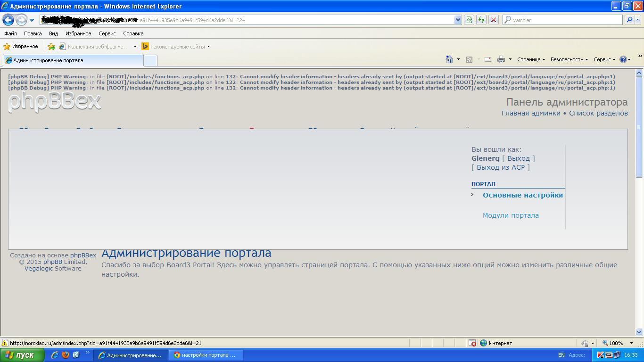Expand the Безопасность dropdown menu
This screenshot has height=362, width=644.
[569, 59]
